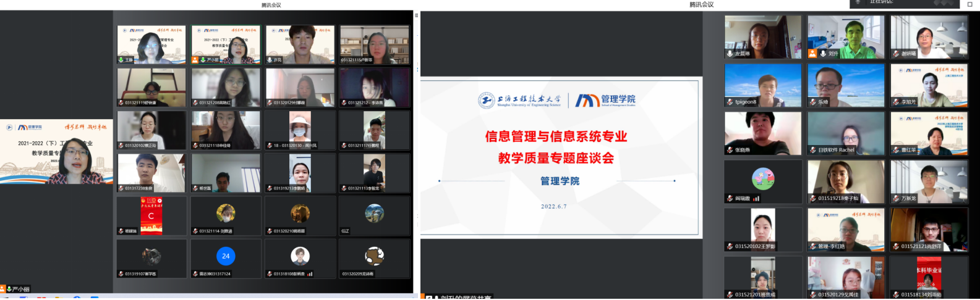Click the muted mic icon beside 031317238
The image size is (980, 300).
(x=121, y=188)
